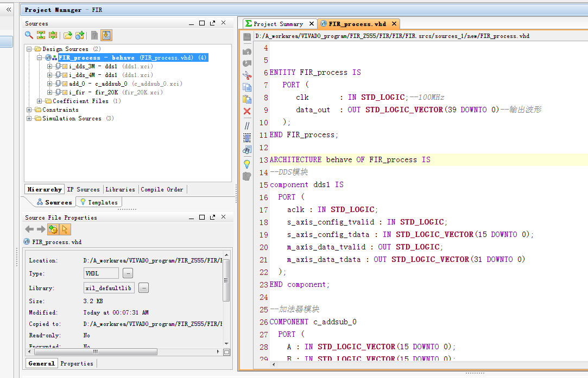Open the Compile Order tab
The height and width of the screenshot is (378, 588).
coord(162,189)
